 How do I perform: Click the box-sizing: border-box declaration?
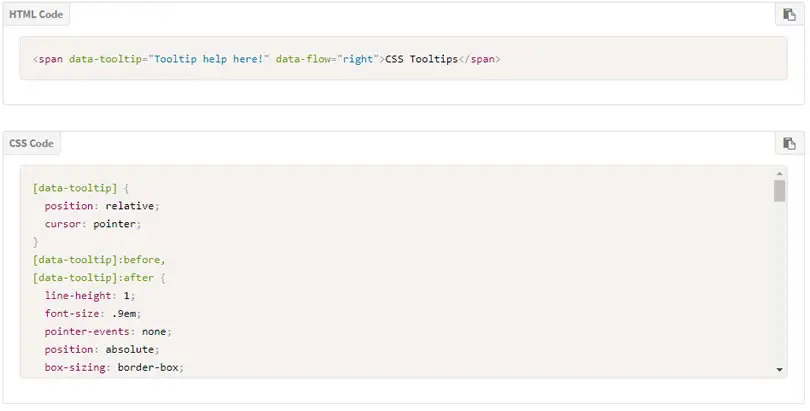click(x=114, y=368)
